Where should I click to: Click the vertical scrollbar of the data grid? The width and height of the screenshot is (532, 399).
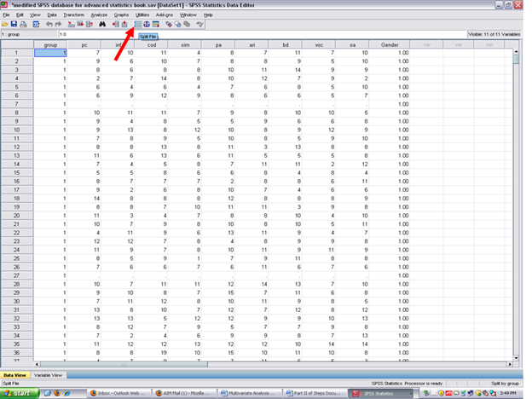pyautogui.click(x=517, y=205)
